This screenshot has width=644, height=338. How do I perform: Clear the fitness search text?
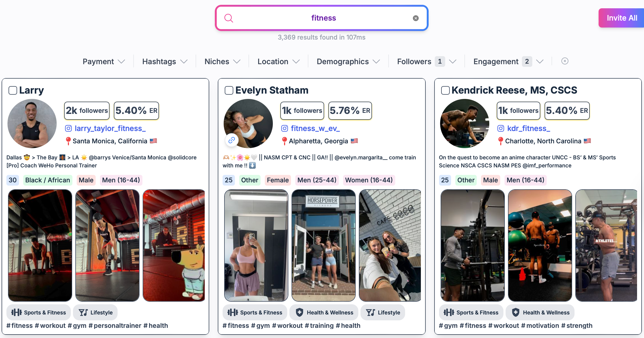pos(416,18)
